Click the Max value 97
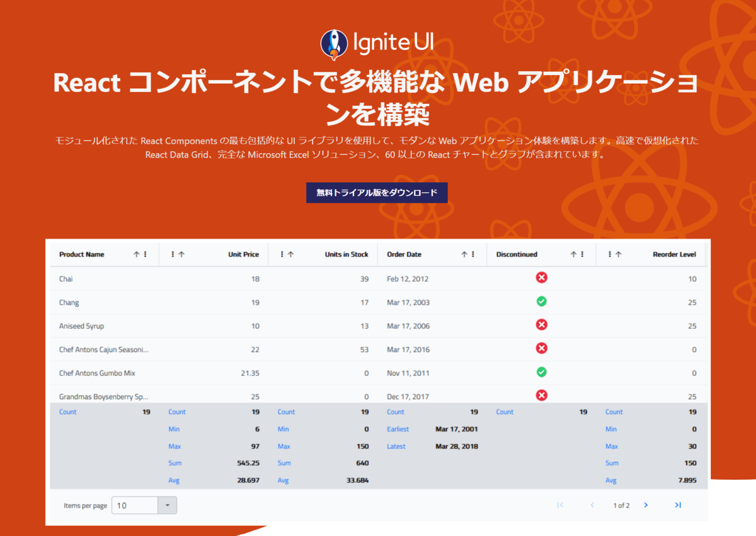Screen dimensions: 756x536 pyautogui.click(x=255, y=447)
